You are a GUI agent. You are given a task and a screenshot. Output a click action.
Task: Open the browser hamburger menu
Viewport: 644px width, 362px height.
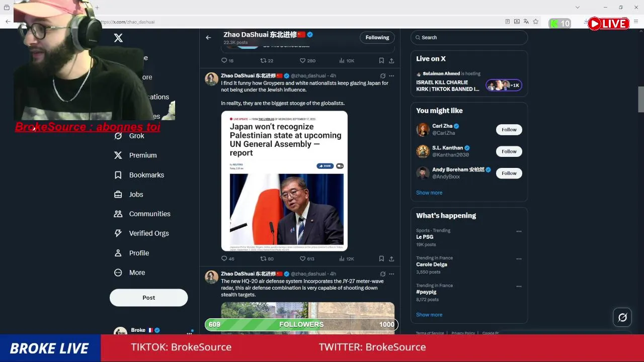pos(636,22)
